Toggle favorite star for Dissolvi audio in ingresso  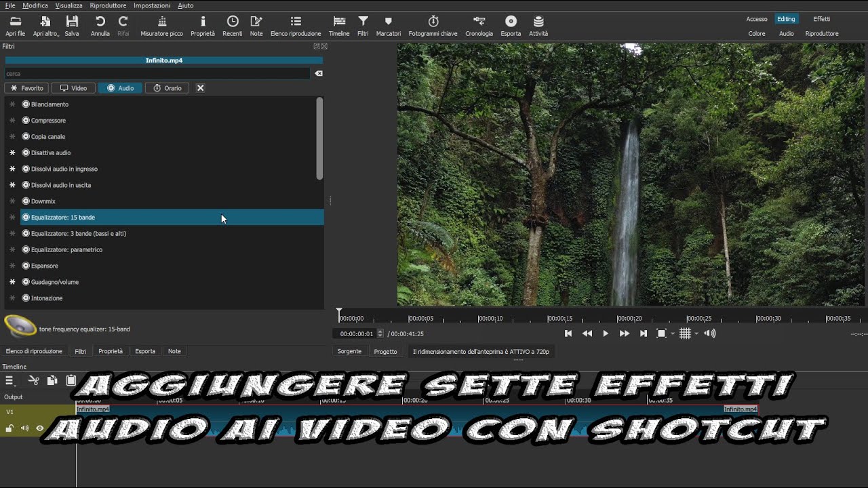[x=12, y=169]
